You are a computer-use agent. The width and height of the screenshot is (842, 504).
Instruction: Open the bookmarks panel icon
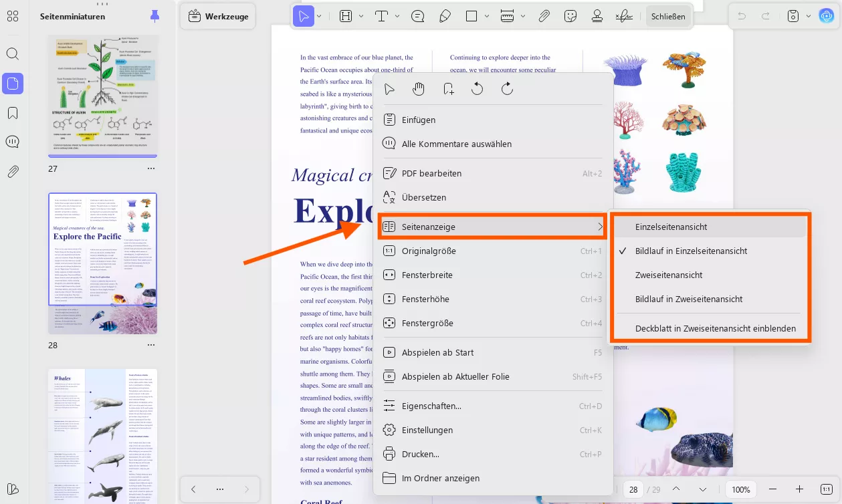coord(13,113)
